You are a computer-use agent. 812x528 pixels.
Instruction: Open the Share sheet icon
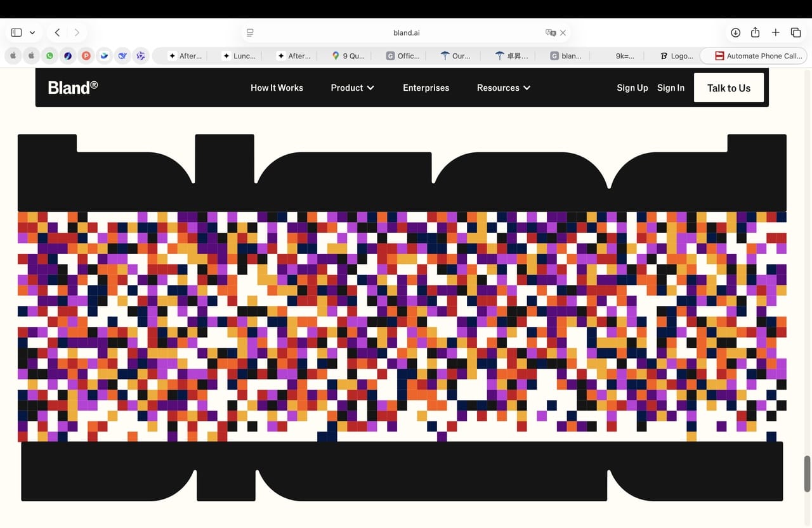(x=755, y=32)
